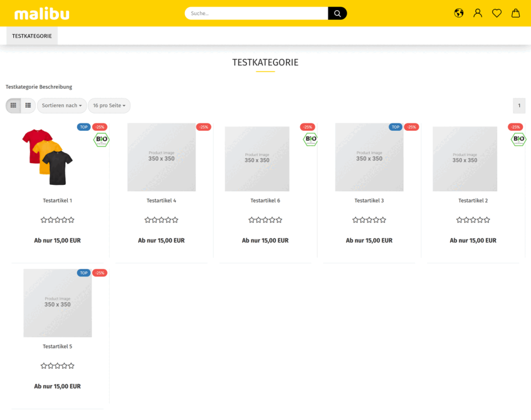
Task: Click BIO badge on Testartikel 1
Action: [x=102, y=139]
